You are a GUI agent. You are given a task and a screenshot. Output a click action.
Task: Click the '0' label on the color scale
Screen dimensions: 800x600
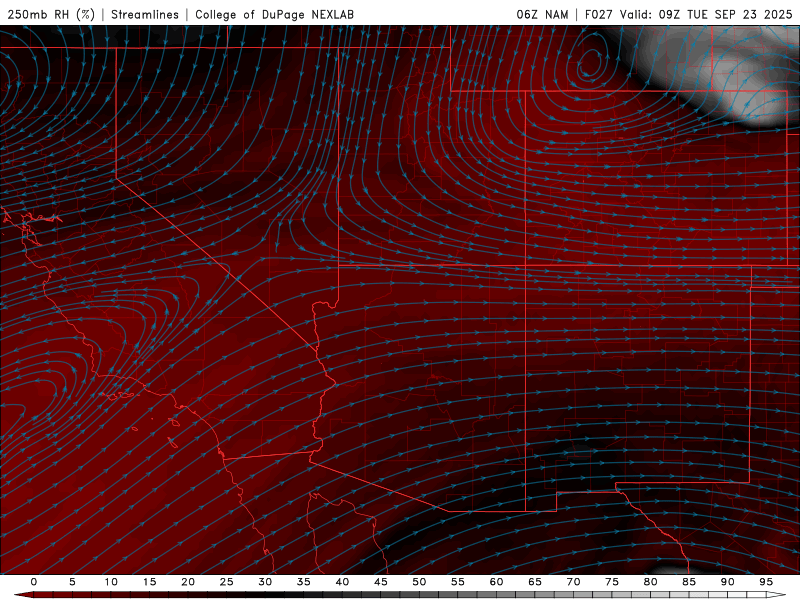tap(34, 582)
